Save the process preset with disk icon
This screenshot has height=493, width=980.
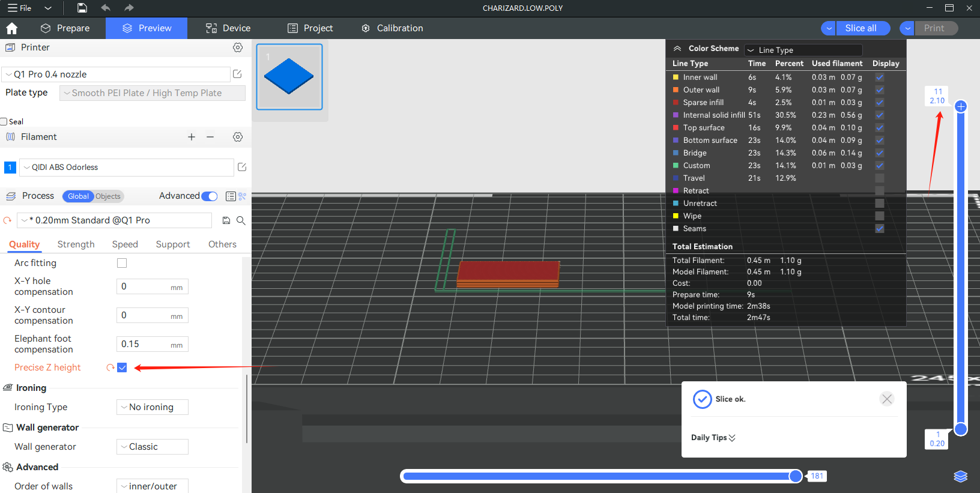tap(226, 220)
